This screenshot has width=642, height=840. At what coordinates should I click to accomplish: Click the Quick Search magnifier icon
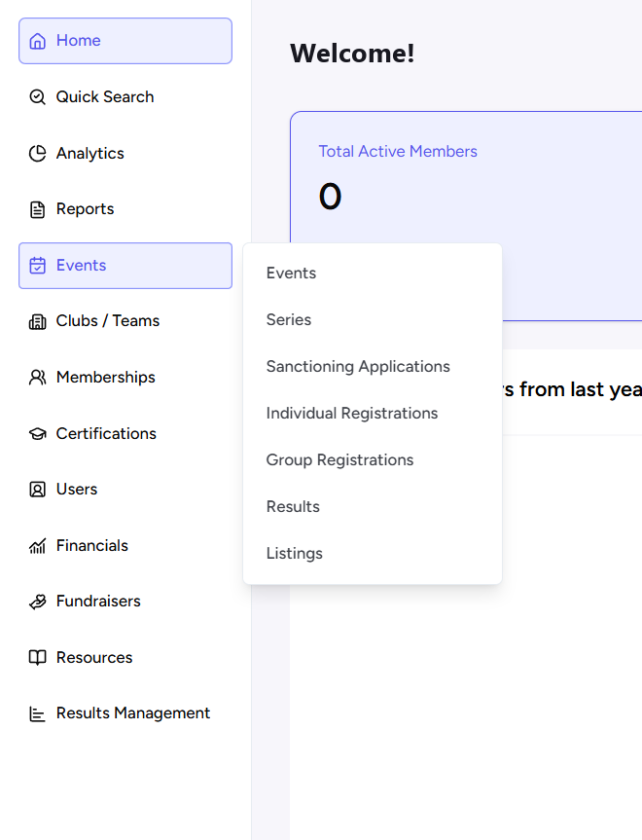coord(38,97)
